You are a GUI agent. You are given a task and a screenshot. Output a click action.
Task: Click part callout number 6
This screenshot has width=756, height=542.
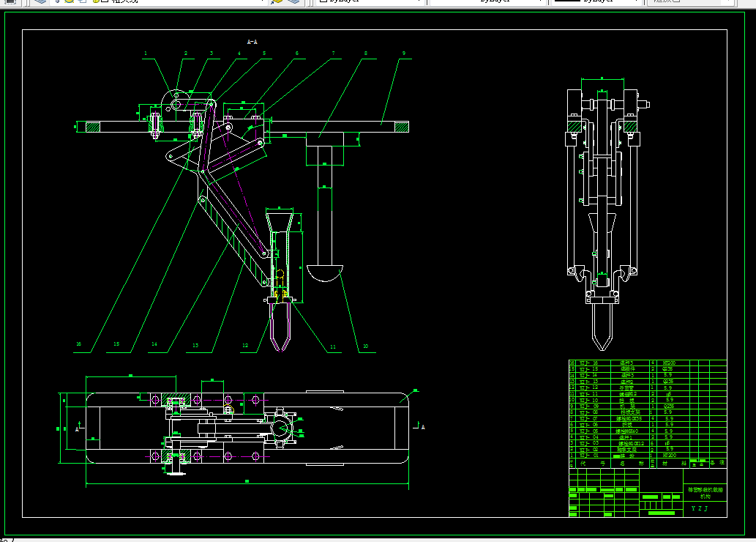pos(296,53)
